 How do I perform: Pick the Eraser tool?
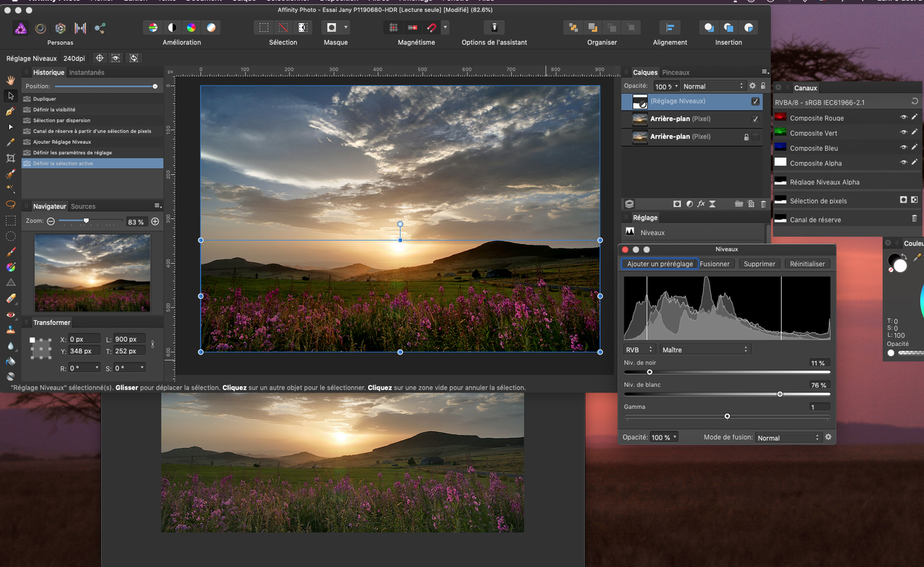(10, 298)
